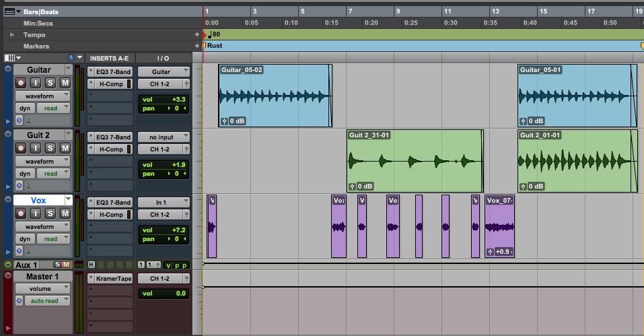Open Vox track name dropdown arrow
This screenshot has width=644, height=336.
click(69, 199)
